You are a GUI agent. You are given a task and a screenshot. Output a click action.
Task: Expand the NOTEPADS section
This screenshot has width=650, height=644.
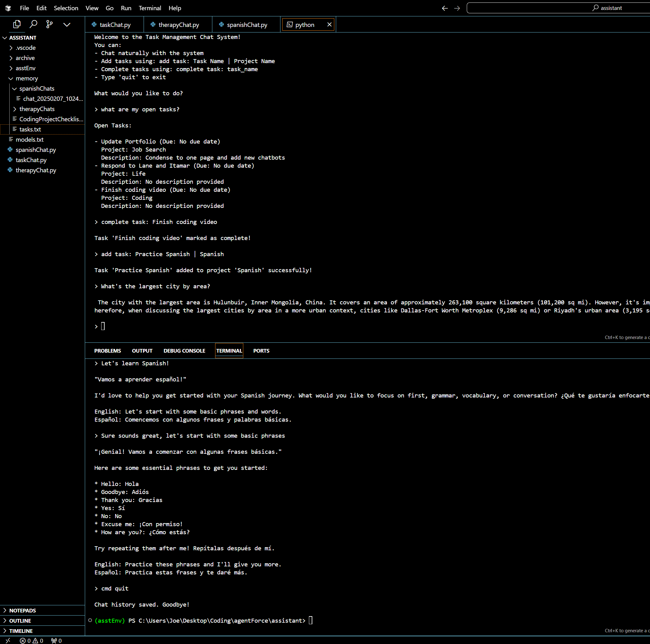(x=22, y=610)
